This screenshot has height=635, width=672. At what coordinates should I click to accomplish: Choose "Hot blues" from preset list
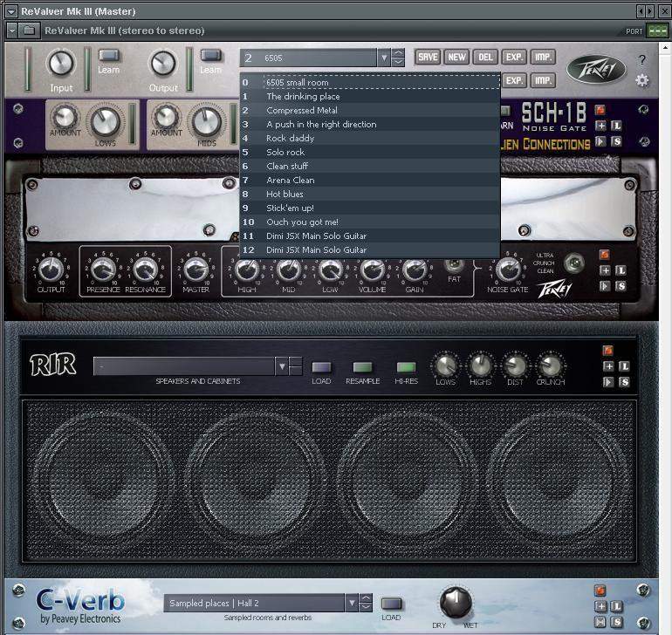click(285, 195)
